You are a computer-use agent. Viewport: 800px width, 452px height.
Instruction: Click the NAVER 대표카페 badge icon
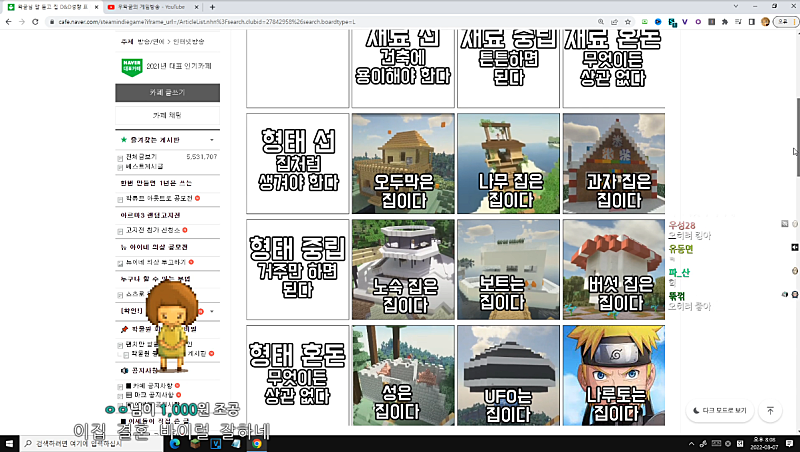[x=132, y=68]
